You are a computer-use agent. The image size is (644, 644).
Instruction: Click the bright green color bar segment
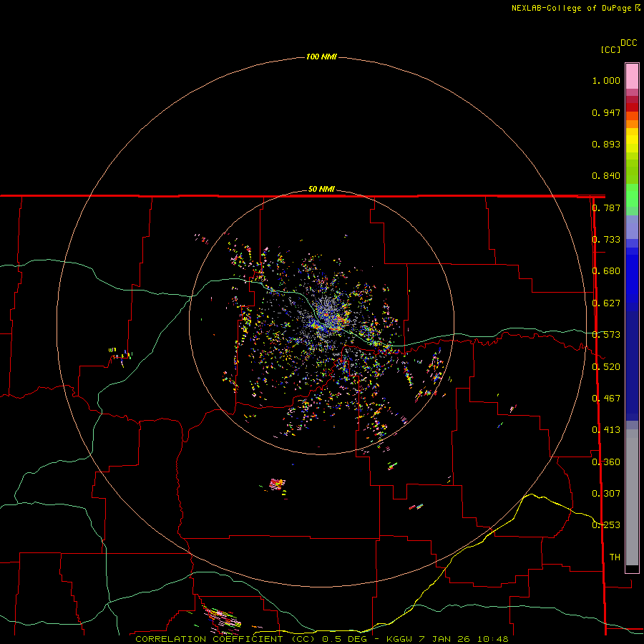[632, 195]
